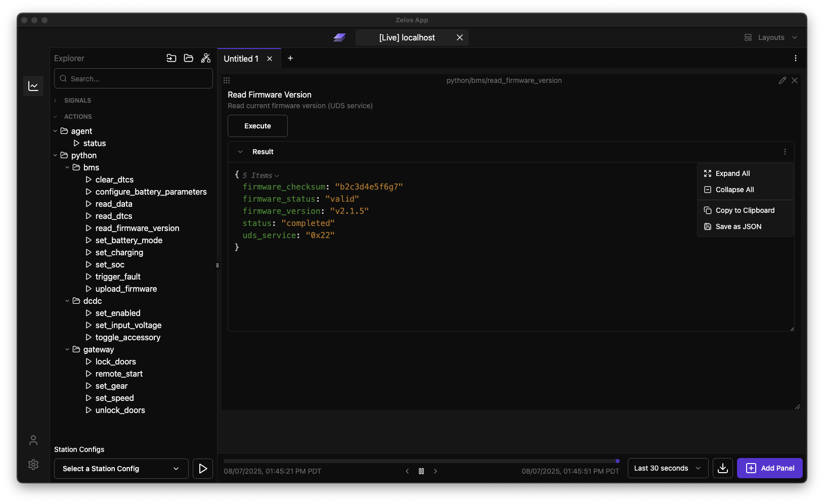Select the toggle_accessory action
Viewport: 824px width, 504px height.
[x=128, y=337]
